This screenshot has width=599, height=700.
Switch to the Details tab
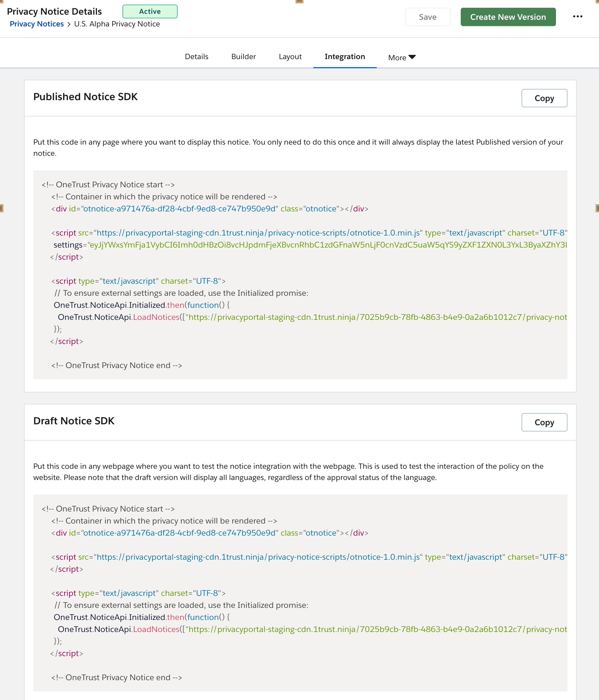(196, 57)
